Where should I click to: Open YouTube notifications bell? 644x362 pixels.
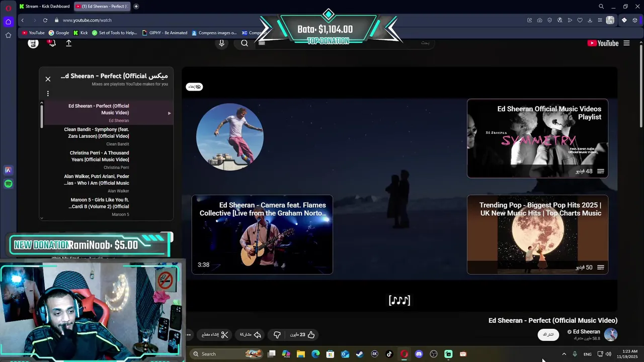point(51,43)
